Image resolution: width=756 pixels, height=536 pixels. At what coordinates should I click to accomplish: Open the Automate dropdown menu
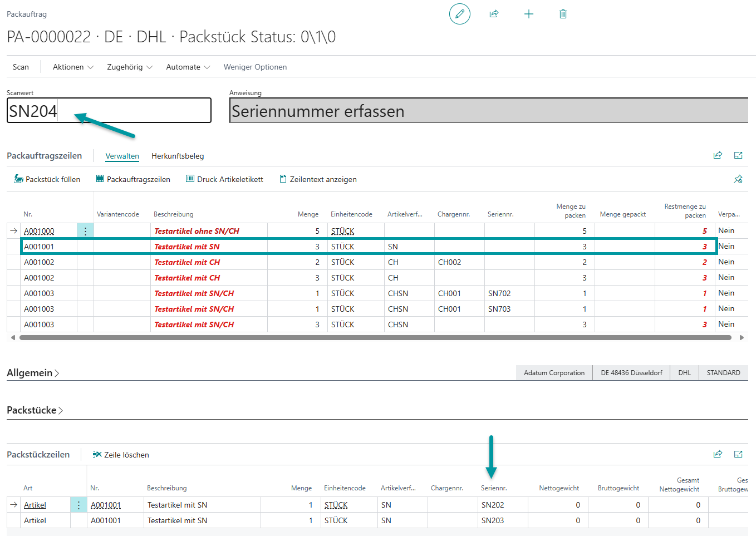tap(188, 67)
